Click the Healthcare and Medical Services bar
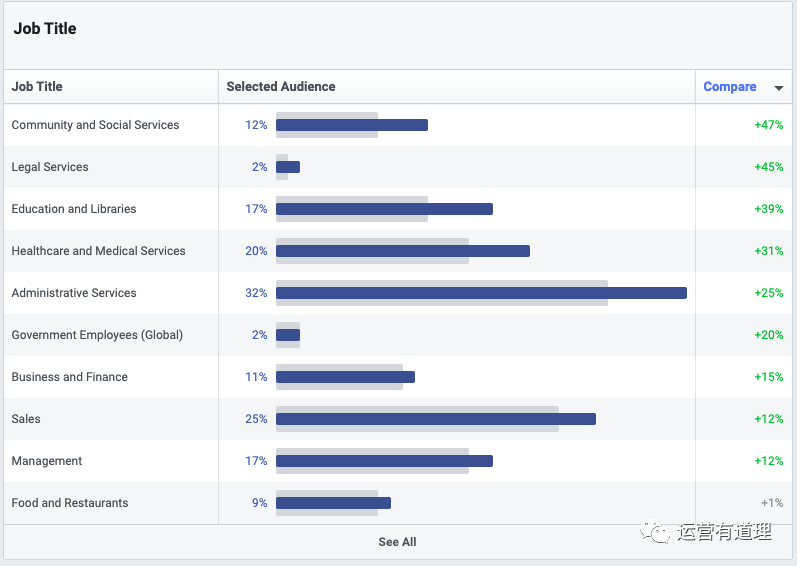 402,251
